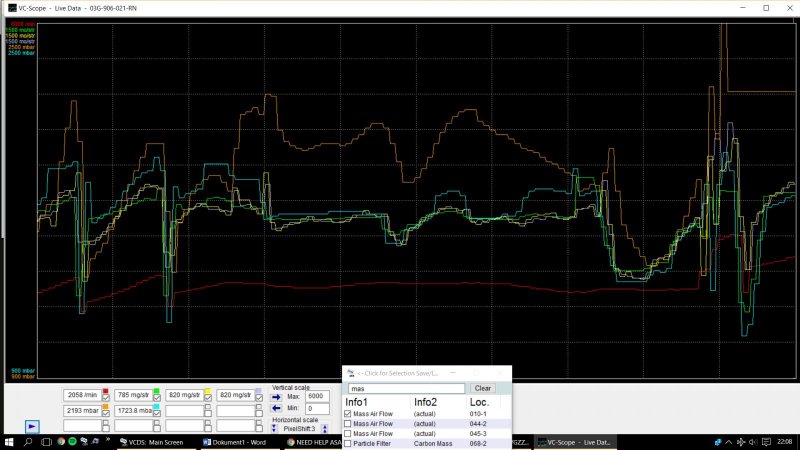
Task: Click the selection window's title bar icon
Action: click(351, 373)
